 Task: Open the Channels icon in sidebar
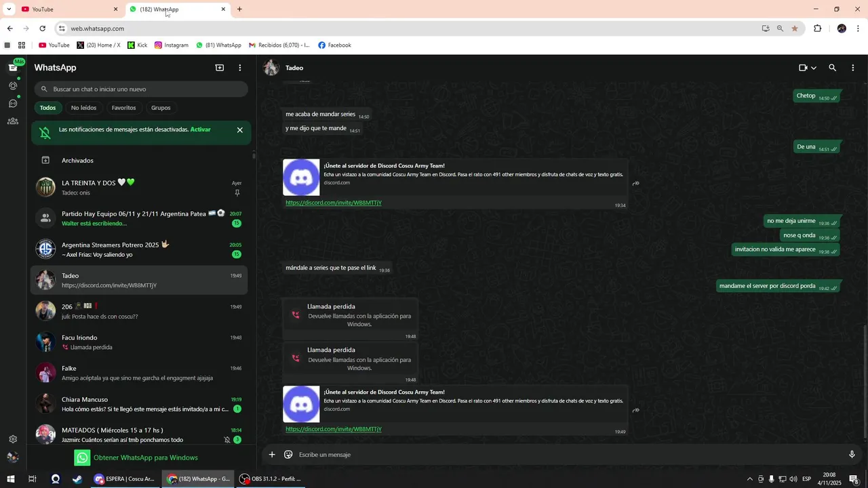coord(13,104)
